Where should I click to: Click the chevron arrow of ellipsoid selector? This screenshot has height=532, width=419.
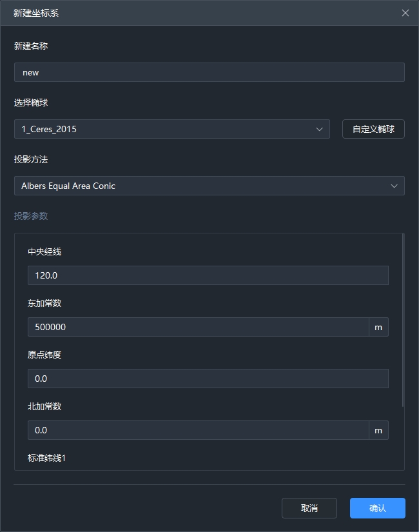tap(320, 129)
